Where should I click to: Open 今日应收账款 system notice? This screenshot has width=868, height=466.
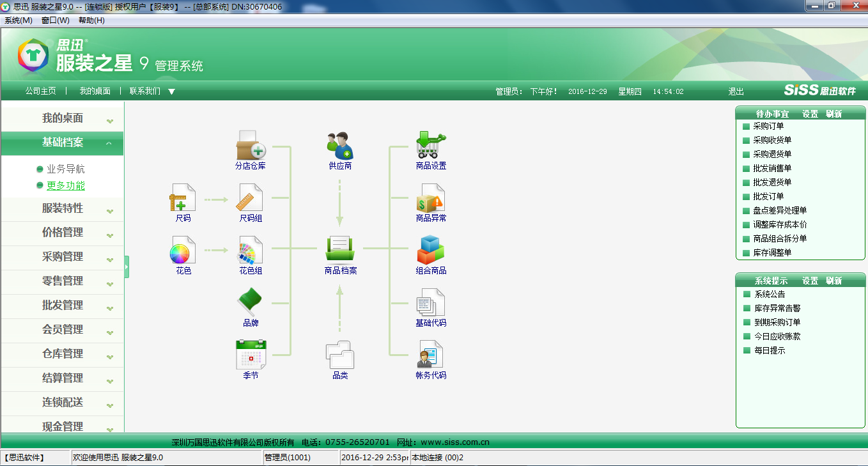coord(777,336)
